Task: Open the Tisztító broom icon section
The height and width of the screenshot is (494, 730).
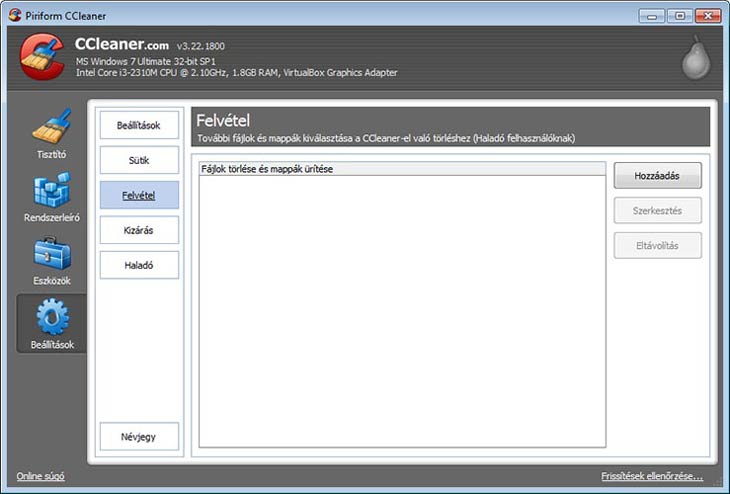Action: pyautogui.click(x=51, y=130)
